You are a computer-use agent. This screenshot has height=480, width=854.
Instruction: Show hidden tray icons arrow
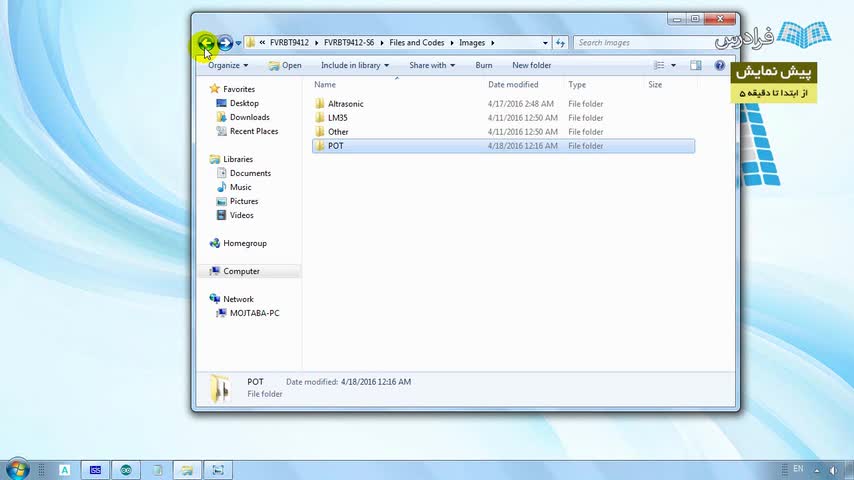tap(816, 470)
